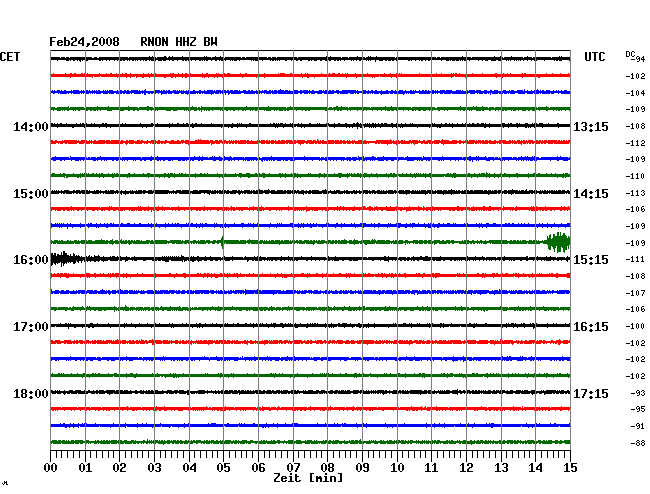
Task: Click the 05 minute axis label
Action: [223, 468]
